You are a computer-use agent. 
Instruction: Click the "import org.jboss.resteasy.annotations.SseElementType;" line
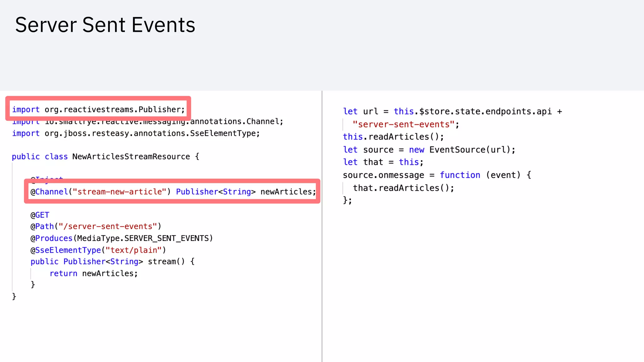(136, 134)
